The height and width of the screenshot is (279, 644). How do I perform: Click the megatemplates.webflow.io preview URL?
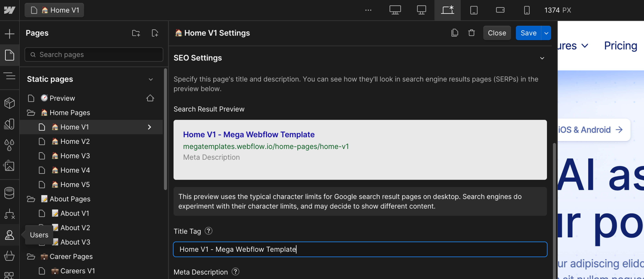coord(266,147)
